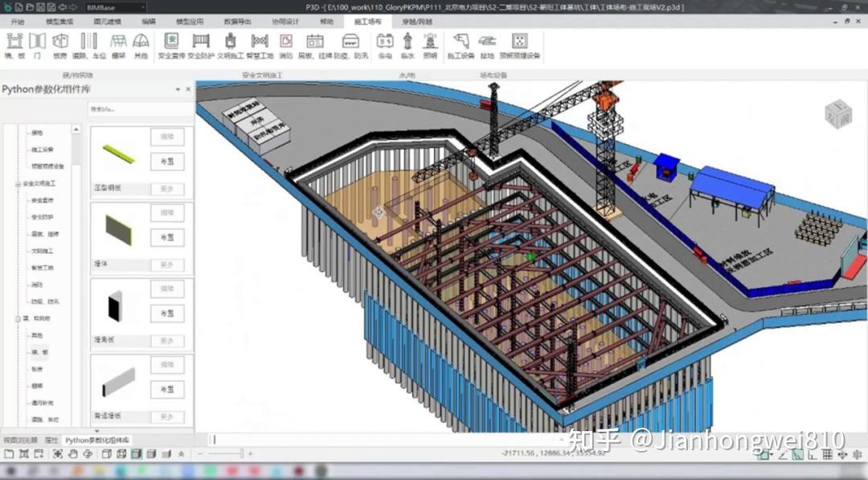This screenshot has height=480, width=868.
Task: Switch to the 开始 ribbon tab
Action: [16, 22]
